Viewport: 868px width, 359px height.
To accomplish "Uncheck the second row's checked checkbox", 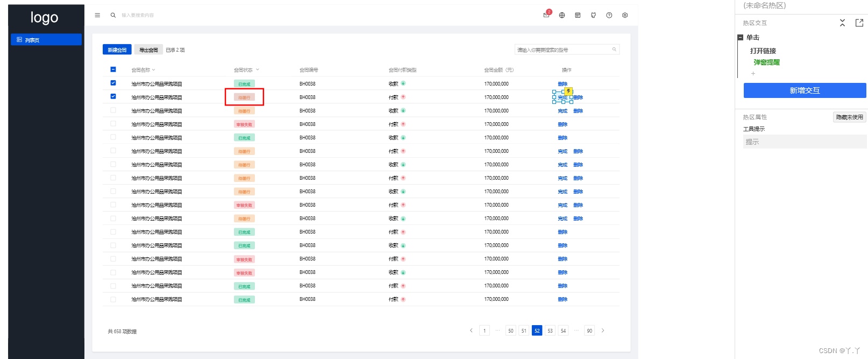I will click(113, 96).
